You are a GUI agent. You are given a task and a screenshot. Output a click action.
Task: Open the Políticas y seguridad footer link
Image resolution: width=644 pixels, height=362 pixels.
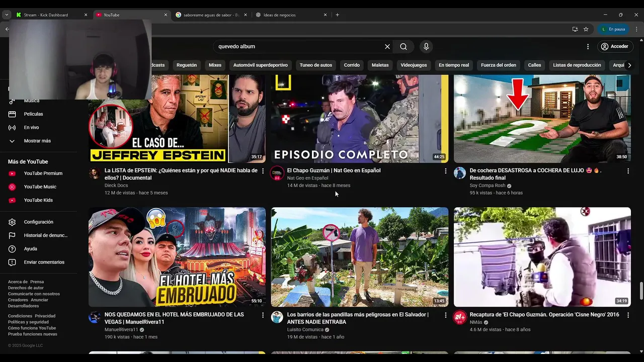pos(28,322)
